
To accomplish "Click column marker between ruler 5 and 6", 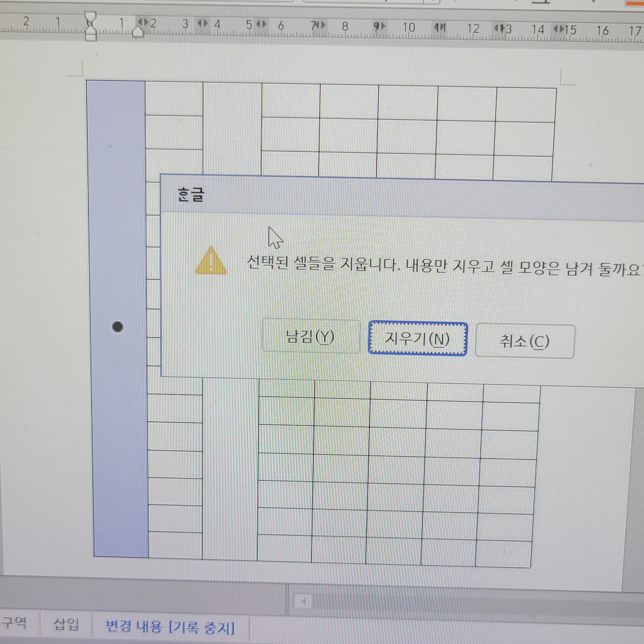I will [x=262, y=24].
